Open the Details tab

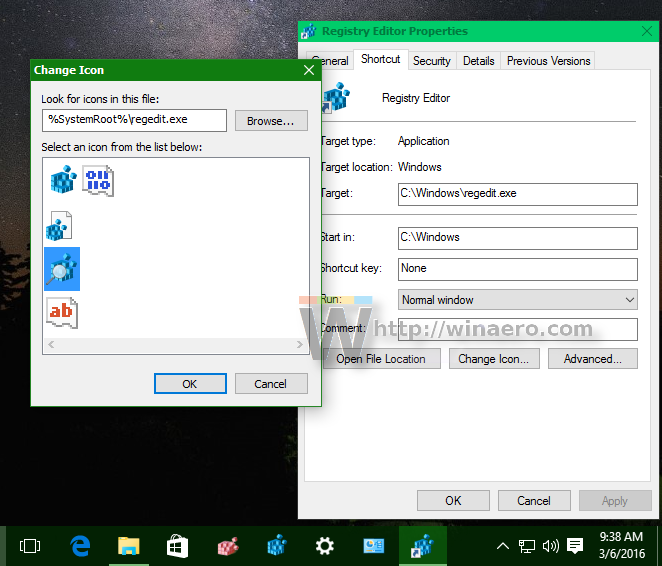coord(478,61)
